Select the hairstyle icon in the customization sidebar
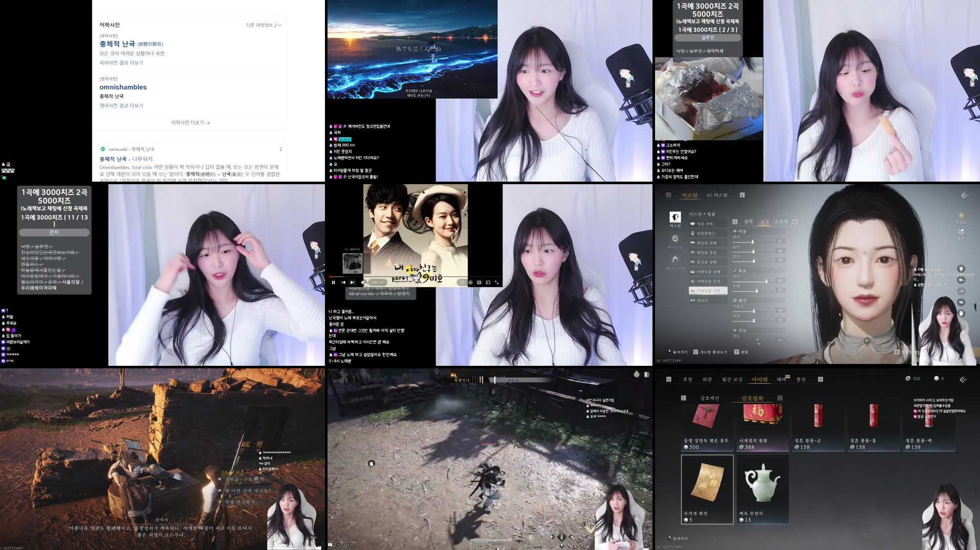 pos(674,259)
